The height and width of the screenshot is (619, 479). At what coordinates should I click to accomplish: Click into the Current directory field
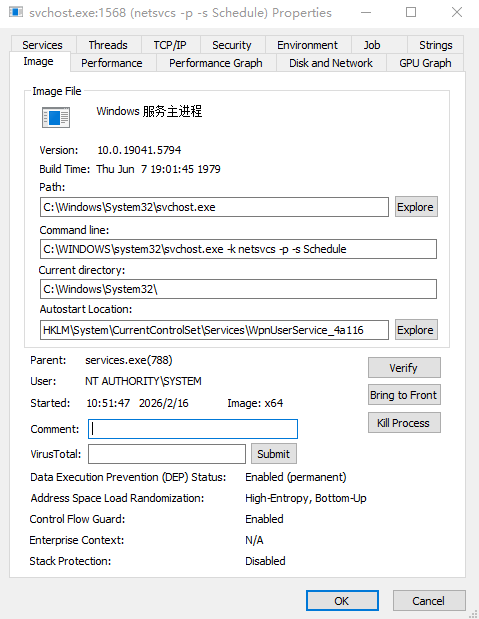pos(239,289)
